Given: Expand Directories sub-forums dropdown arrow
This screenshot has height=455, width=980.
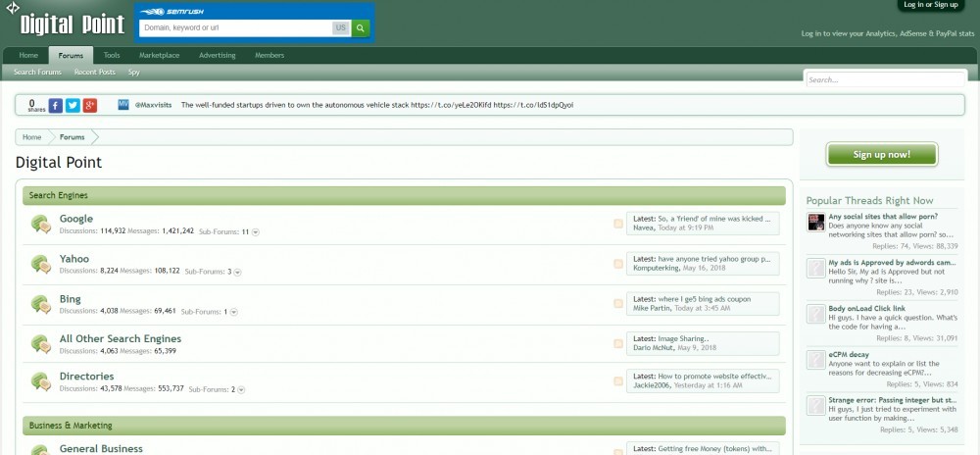Looking at the screenshot, I should (241, 389).
